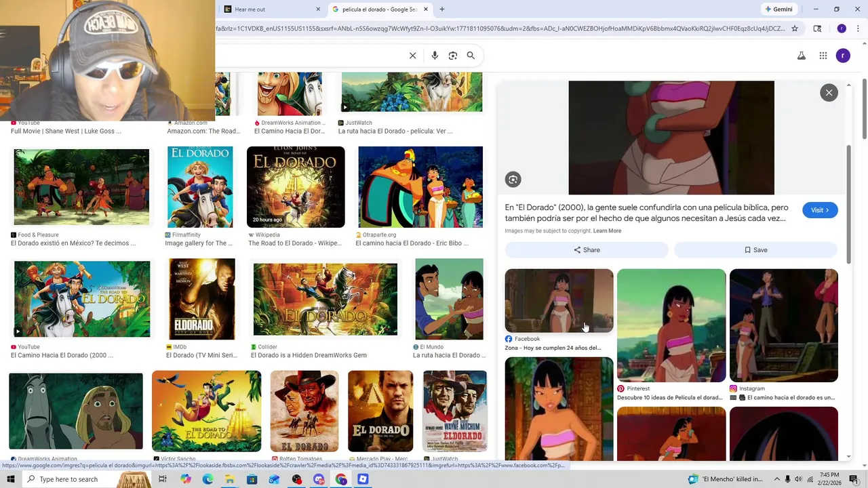Screen dimensions: 868x488
Task: Open Instagram 'El camino hacia el dorado' thumbnail
Action: pyautogui.click(x=784, y=325)
